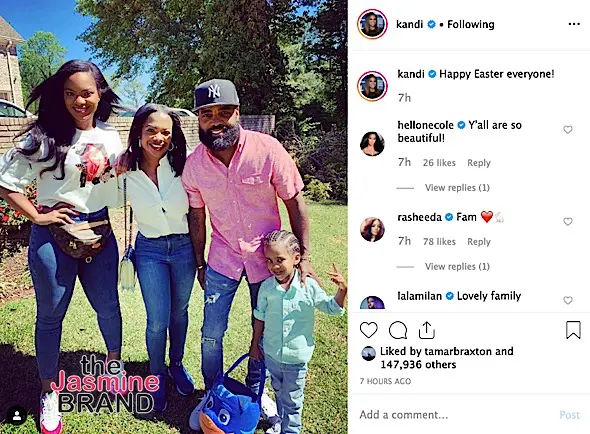Focus the Add a comment field
Viewport: 590px width, 434px height.
pos(455,415)
